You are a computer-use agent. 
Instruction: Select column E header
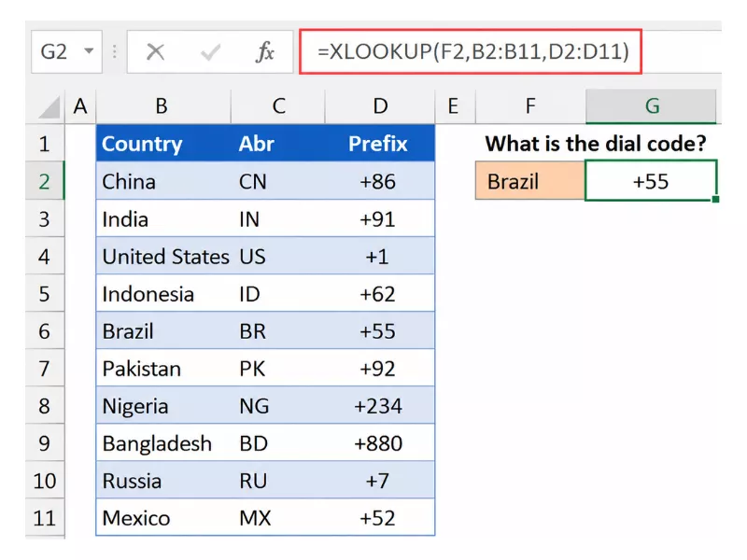point(455,106)
